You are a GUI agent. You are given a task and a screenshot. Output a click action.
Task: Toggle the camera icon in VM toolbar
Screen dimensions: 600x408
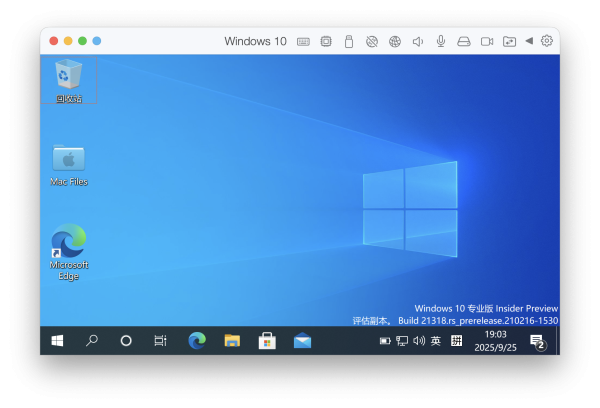[487, 41]
